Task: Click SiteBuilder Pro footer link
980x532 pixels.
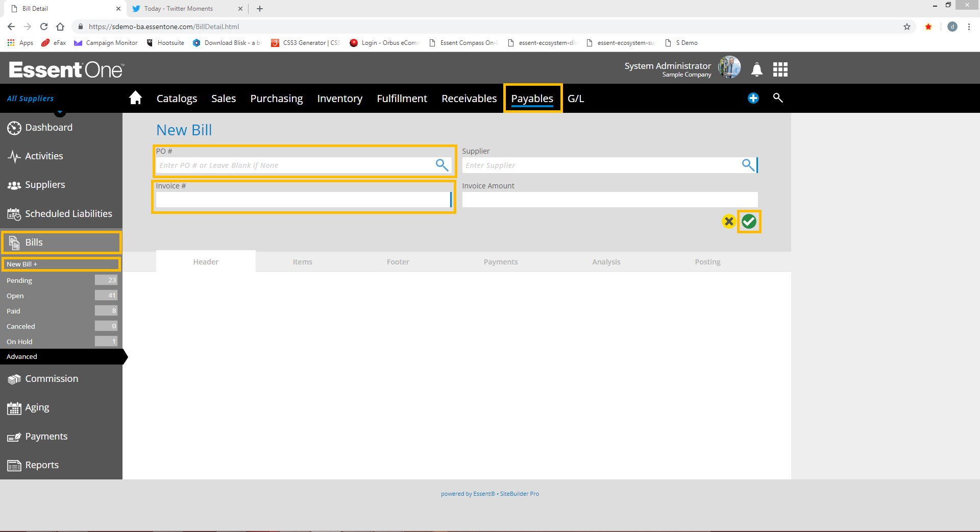Action: click(520, 494)
